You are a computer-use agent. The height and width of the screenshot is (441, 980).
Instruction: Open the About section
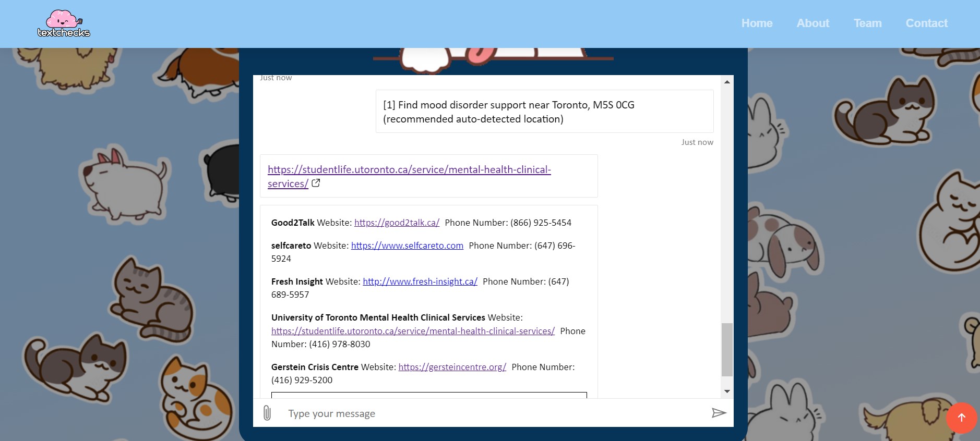(x=812, y=23)
